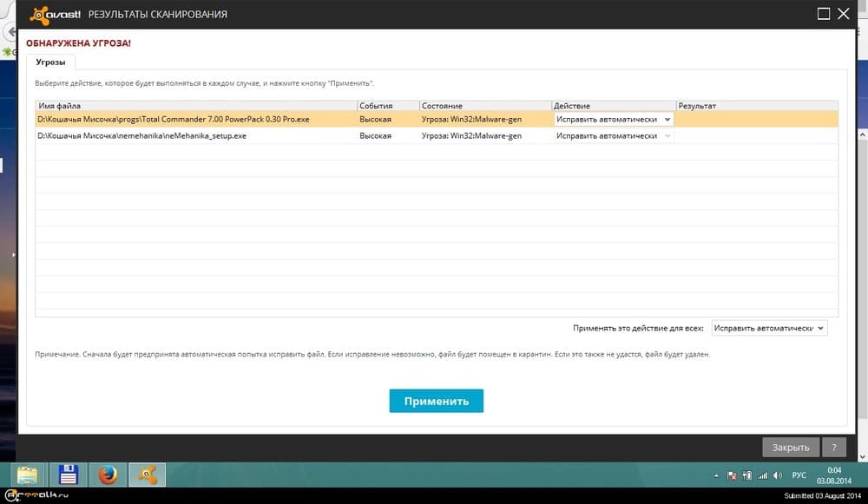868x504 pixels.
Task: Open action dropdown for Total Commander row
Action: coord(614,119)
